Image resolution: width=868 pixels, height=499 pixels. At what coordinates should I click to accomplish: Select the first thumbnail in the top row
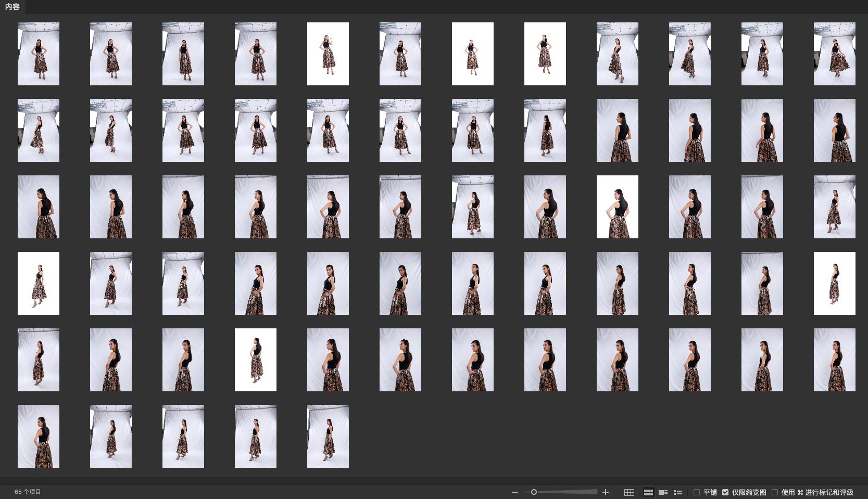pos(39,54)
